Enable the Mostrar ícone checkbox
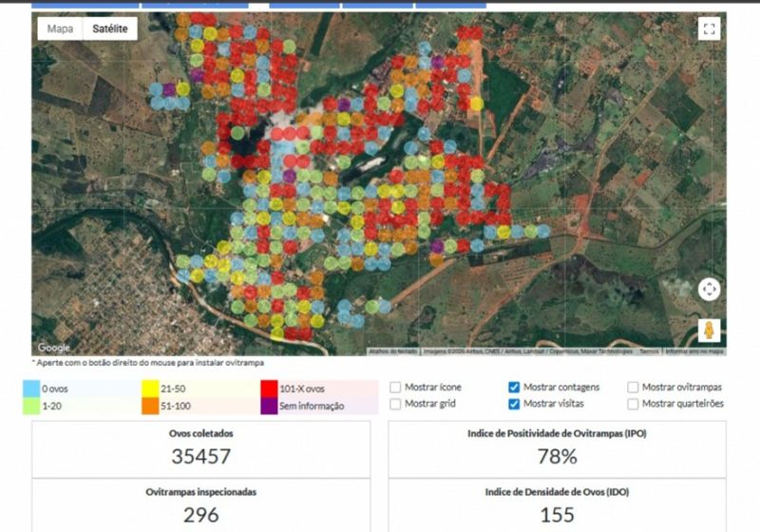 [x=395, y=388]
